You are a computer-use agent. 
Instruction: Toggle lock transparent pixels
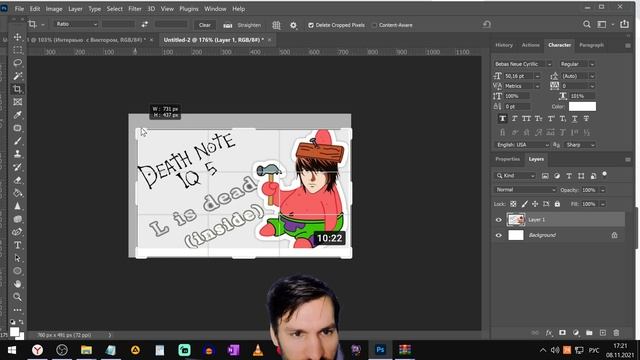(x=513, y=204)
